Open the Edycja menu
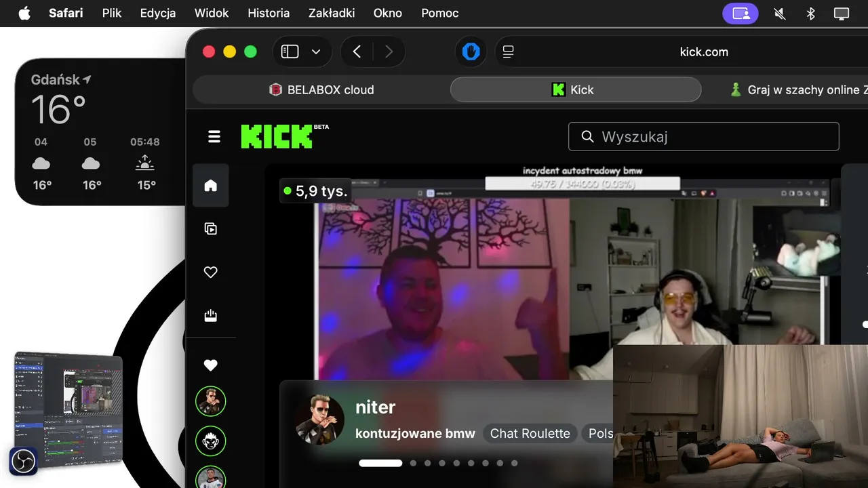The width and height of the screenshot is (868, 488). (158, 14)
